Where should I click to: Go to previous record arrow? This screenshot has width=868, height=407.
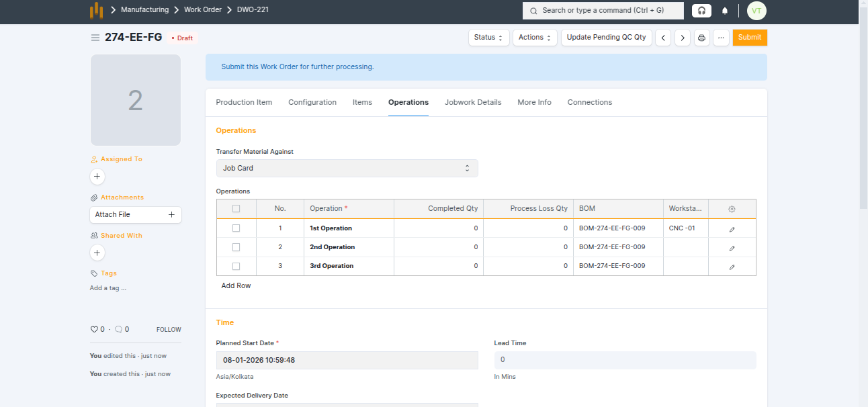coord(663,38)
